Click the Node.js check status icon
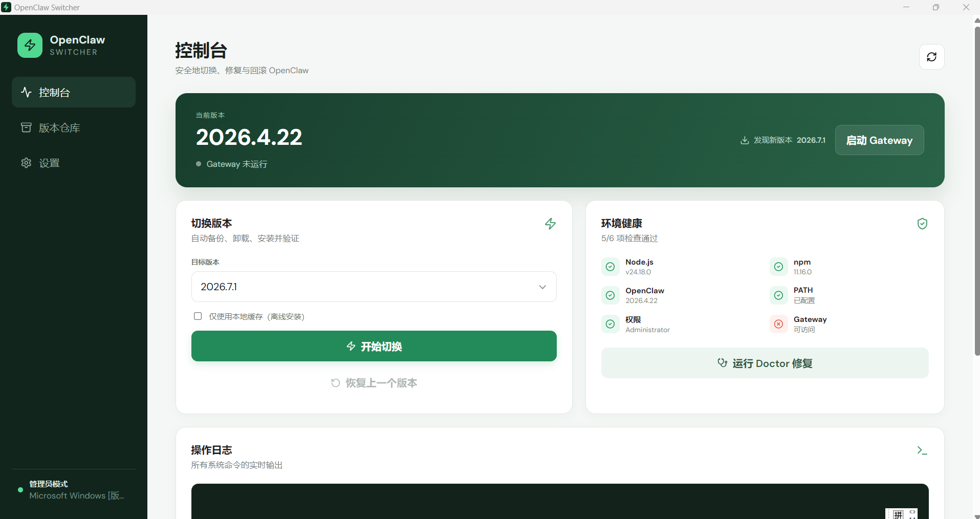Image resolution: width=980 pixels, height=519 pixels. 610,267
